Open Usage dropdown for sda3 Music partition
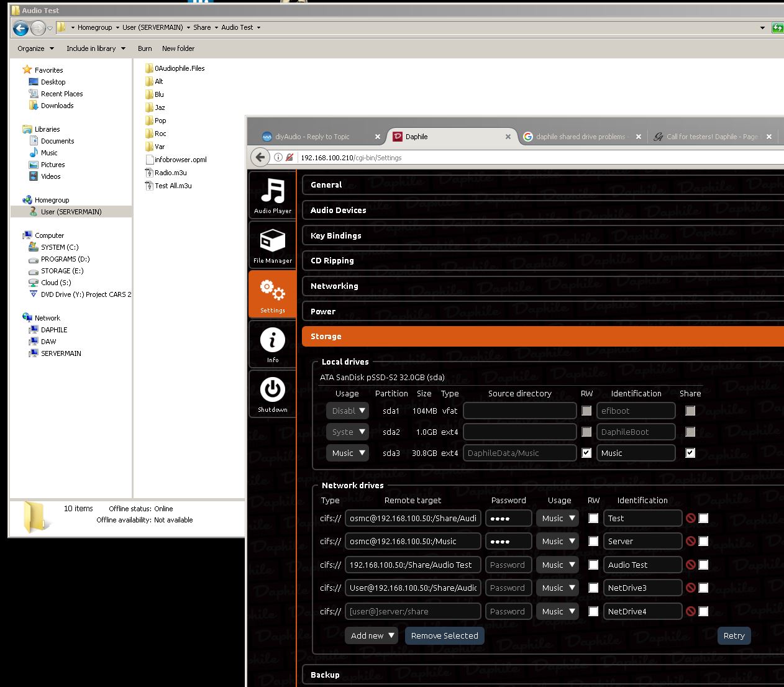 click(347, 453)
